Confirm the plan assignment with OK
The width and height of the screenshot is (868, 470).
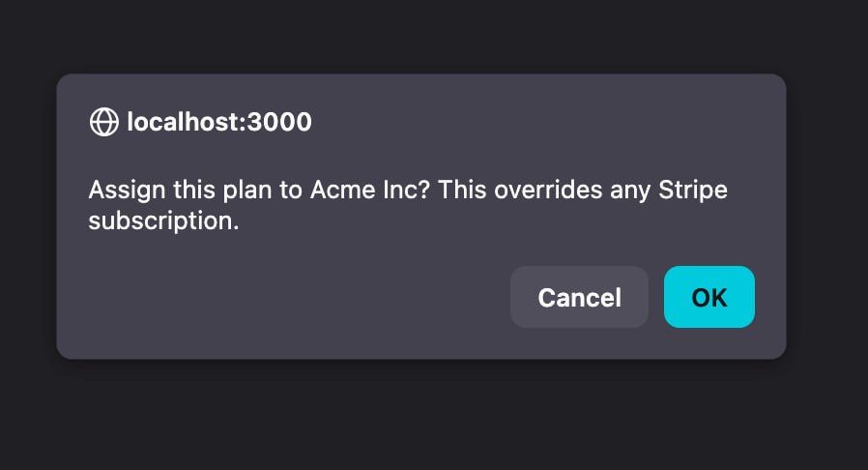click(x=709, y=297)
